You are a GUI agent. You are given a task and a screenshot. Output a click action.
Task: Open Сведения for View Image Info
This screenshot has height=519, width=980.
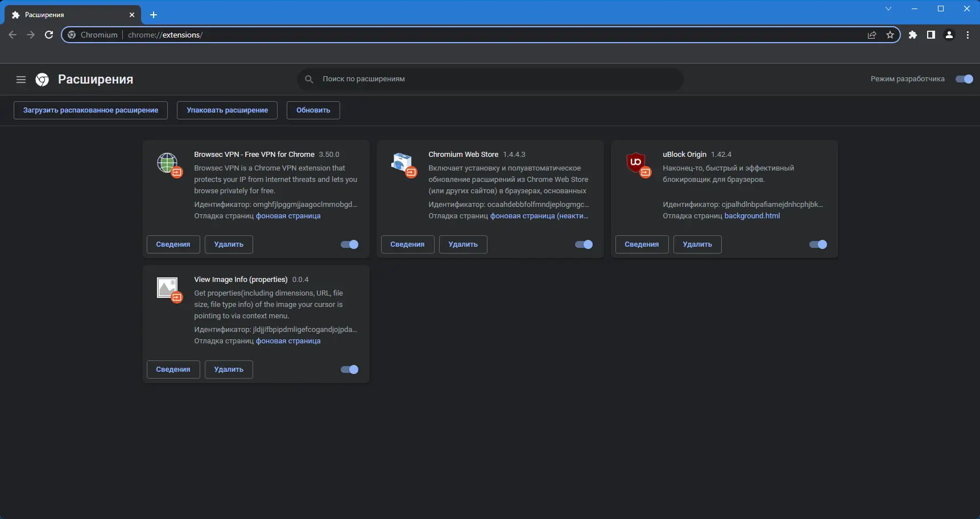coord(173,369)
